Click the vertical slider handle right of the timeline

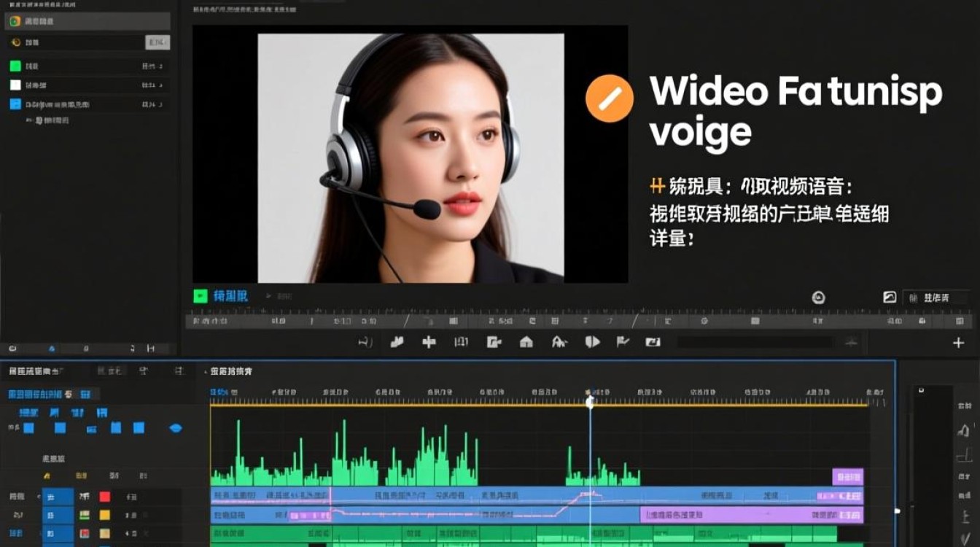point(898,511)
